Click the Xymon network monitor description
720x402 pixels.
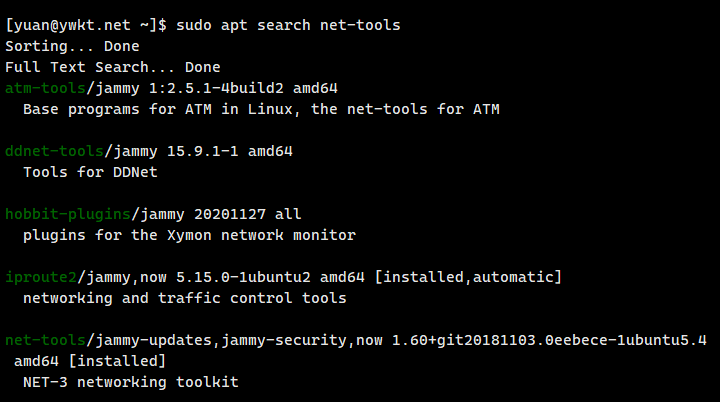(189, 235)
